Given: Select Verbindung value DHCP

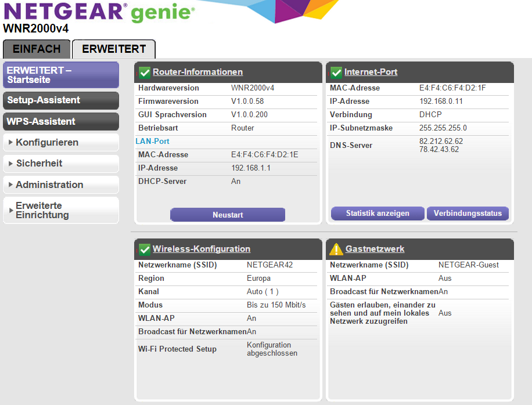Looking at the screenshot, I should 430,114.
